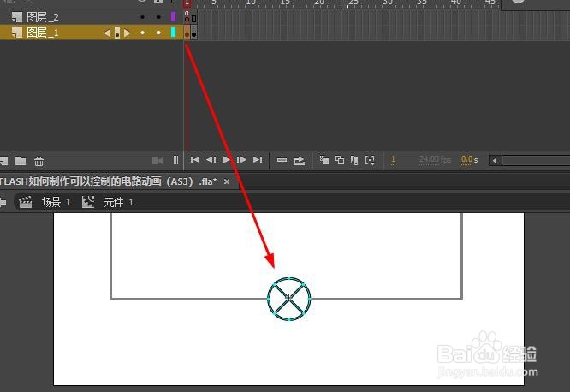
Task: Click the back arrow in edit bar
Action: [x=3, y=202]
